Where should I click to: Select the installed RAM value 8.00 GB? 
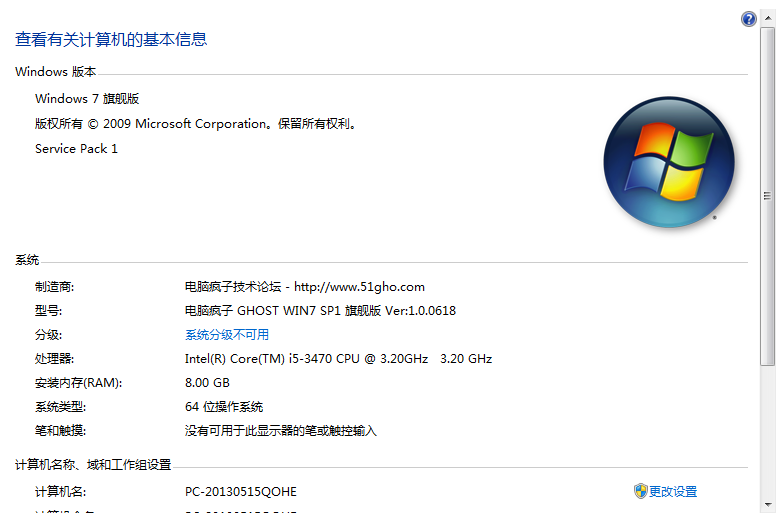[207, 383]
